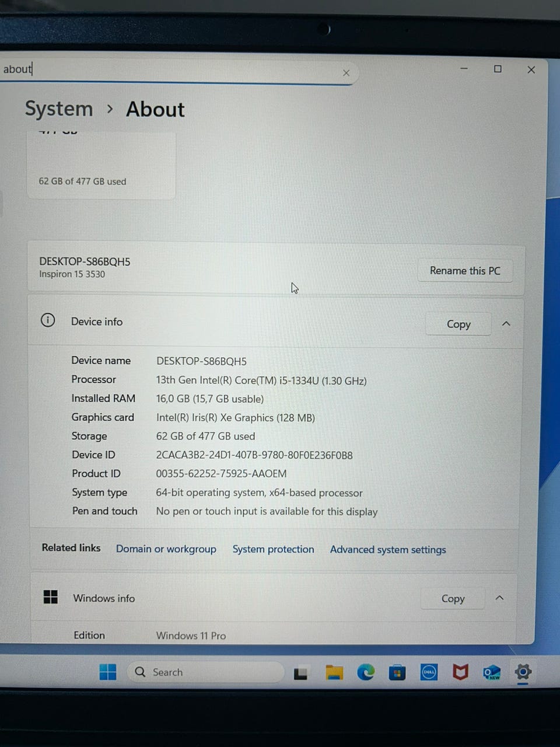Image resolution: width=560 pixels, height=747 pixels.
Task: Click the 'About' page title
Action: (155, 109)
